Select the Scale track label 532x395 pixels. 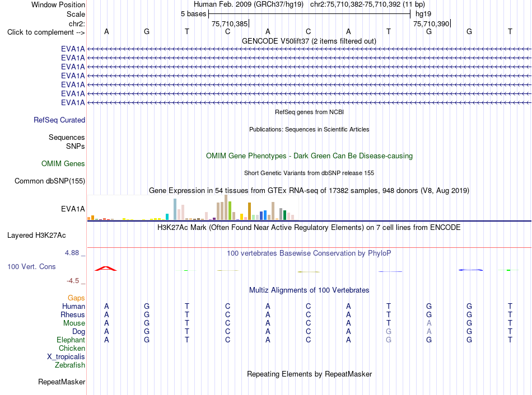tap(76, 14)
